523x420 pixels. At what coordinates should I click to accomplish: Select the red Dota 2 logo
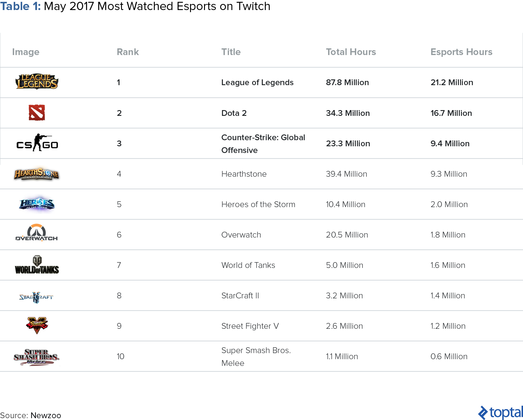point(37,113)
